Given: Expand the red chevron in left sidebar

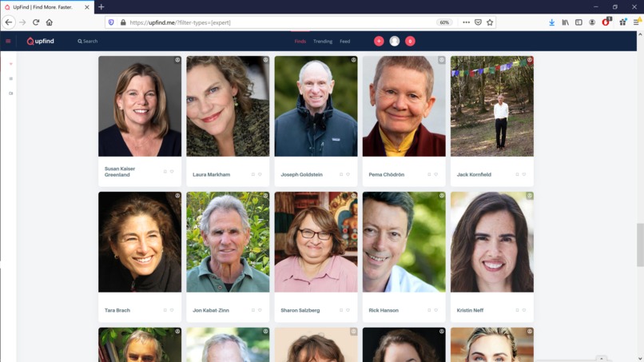Looking at the screenshot, I should (10, 64).
